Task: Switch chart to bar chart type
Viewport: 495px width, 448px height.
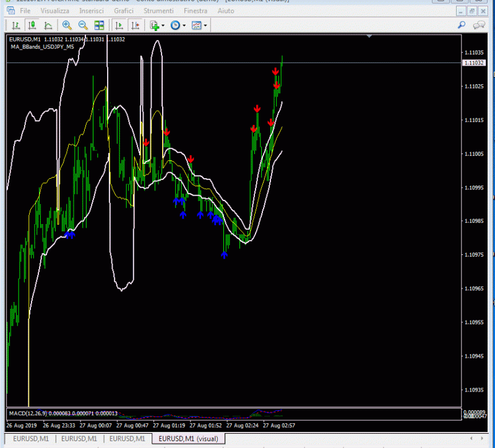Action: click(15, 25)
